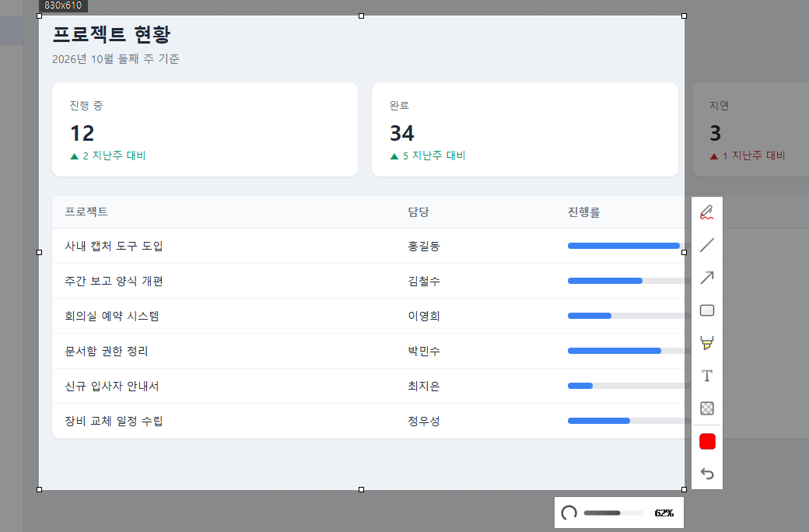Click the assignee 정우성
The width and height of the screenshot is (809, 532).
[424, 421]
